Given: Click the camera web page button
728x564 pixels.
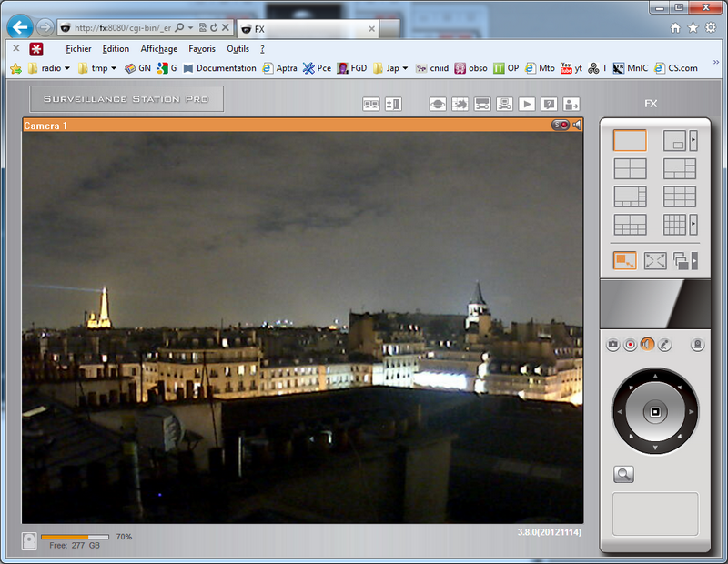Looking at the screenshot, I should [697, 345].
